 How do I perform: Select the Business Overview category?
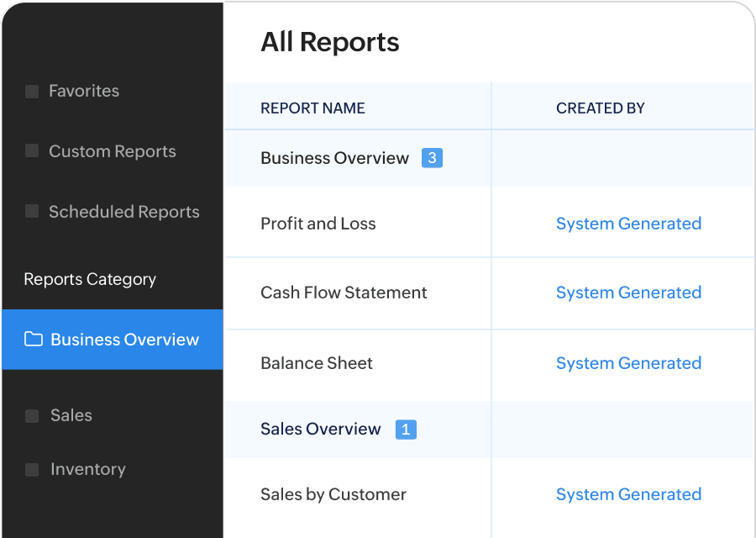click(113, 340)
